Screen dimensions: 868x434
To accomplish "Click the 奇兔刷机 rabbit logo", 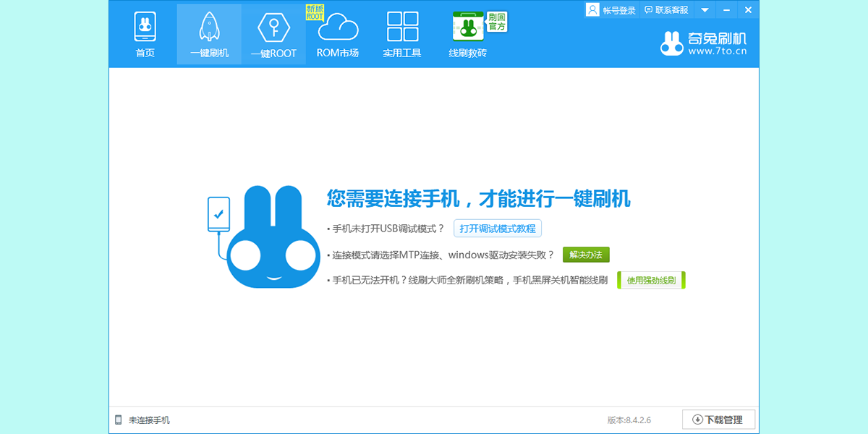I will click(x=672, y=44).
